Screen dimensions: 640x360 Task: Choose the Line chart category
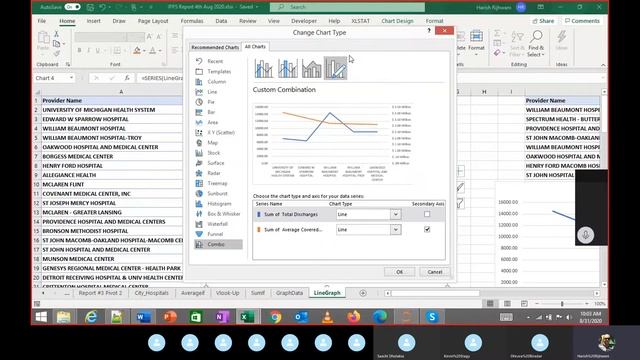click(x=211, y=92)
